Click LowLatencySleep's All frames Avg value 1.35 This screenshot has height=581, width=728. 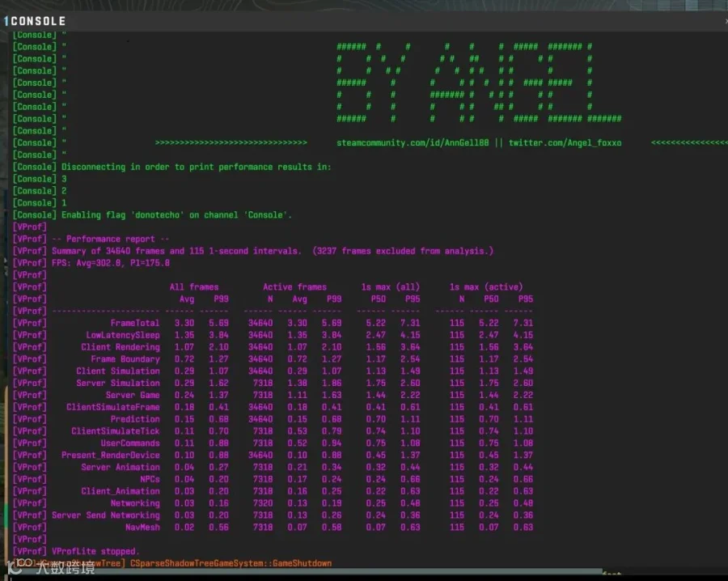coord(184,335)
